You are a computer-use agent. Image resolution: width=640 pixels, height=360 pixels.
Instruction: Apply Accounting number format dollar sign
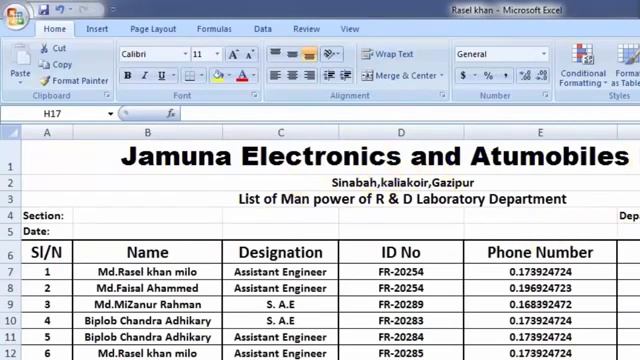463,76
